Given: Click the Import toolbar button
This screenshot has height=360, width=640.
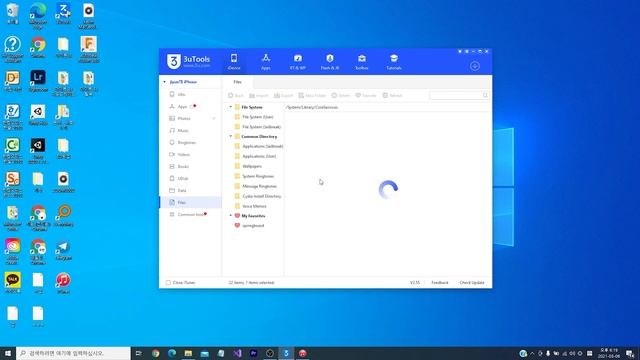Looking at the screenshot, I should (259, 96).
